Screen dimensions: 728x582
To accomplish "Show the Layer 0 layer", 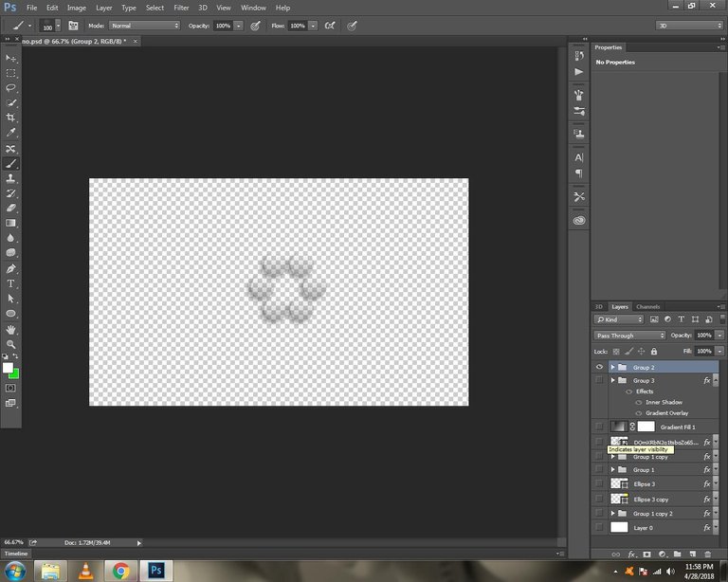I will 599,527.
